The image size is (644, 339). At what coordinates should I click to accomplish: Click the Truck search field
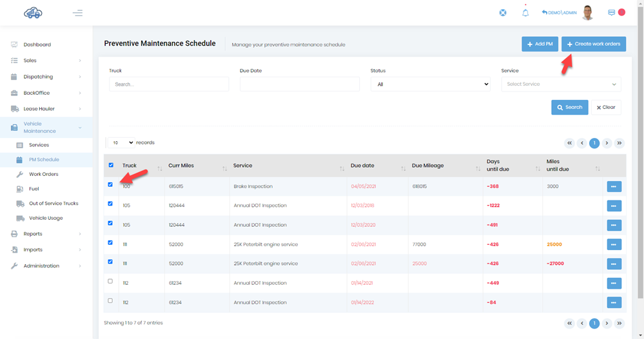(x=169, y=84)
